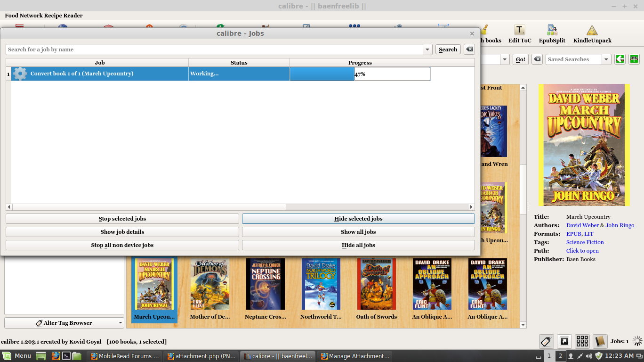
Task: Open the Alter Tag Browser dropdown
Action: click(64, 323)
